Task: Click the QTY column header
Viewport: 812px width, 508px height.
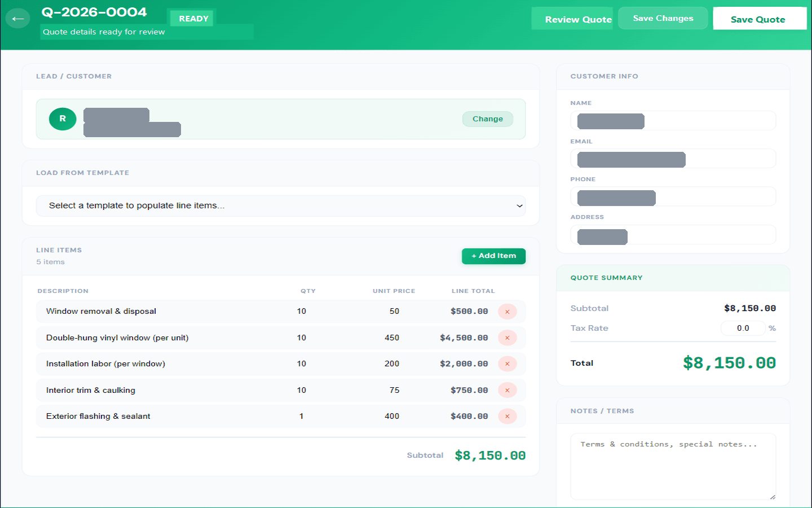Action: pos(308,291)
